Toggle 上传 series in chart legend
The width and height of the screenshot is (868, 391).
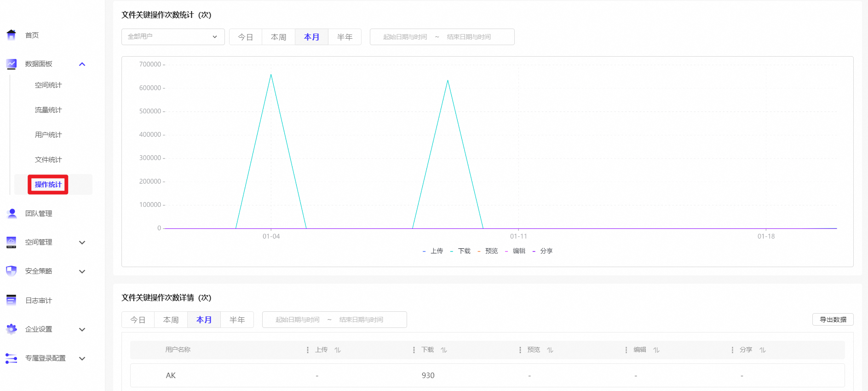pyautogui.click(x=433, y=251)
